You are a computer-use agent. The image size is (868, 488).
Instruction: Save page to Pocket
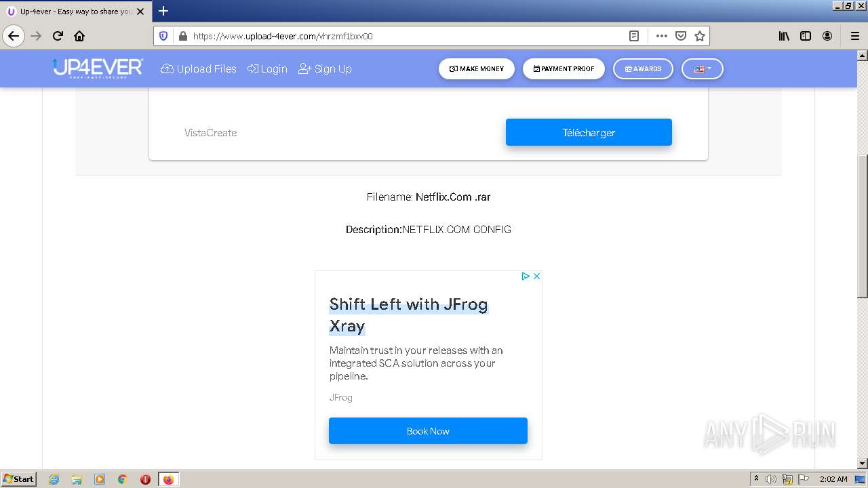(681, 36)
